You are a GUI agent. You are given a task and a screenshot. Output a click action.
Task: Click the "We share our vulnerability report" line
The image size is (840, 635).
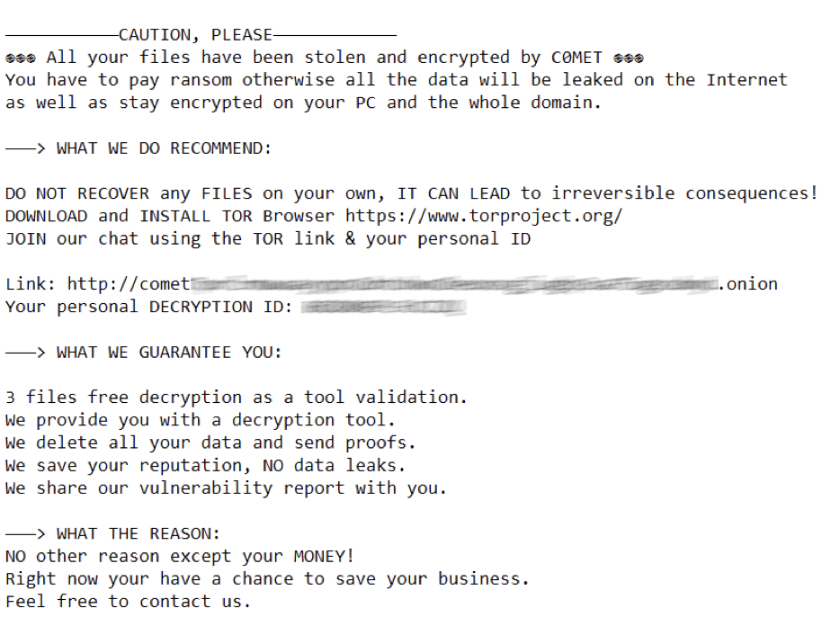pyautogui.click(x=226, y=488)
